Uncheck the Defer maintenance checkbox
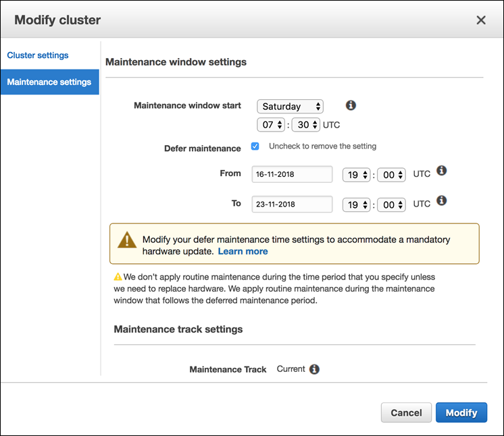 (255, 146)
